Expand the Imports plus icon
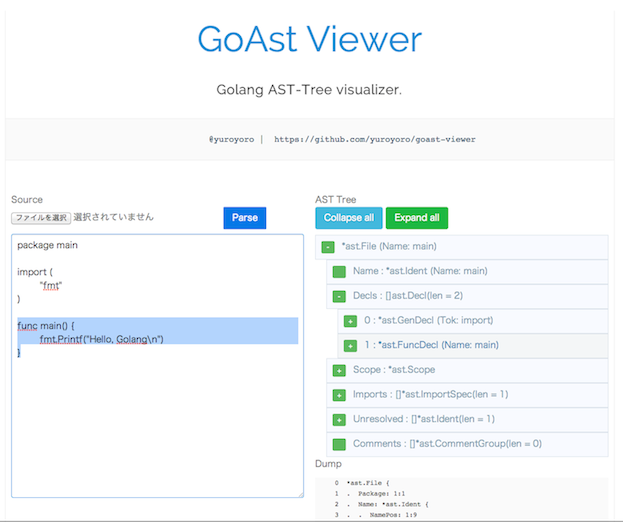This screenshot has height=522, width=623. pos(339,395)
